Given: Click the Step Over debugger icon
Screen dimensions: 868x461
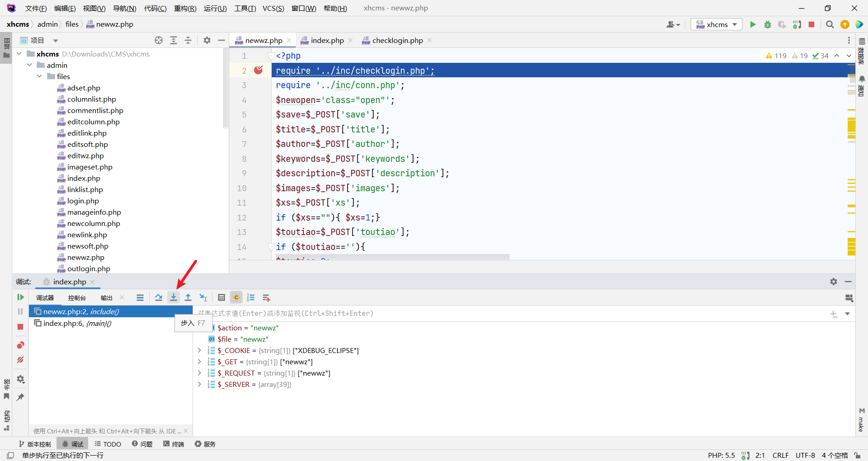Looking at the screenshot, I should point(158,297).
